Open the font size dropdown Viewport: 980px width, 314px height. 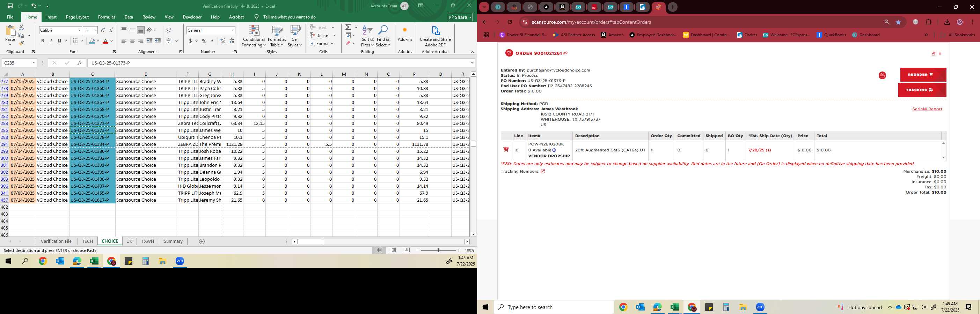[95, 30]
